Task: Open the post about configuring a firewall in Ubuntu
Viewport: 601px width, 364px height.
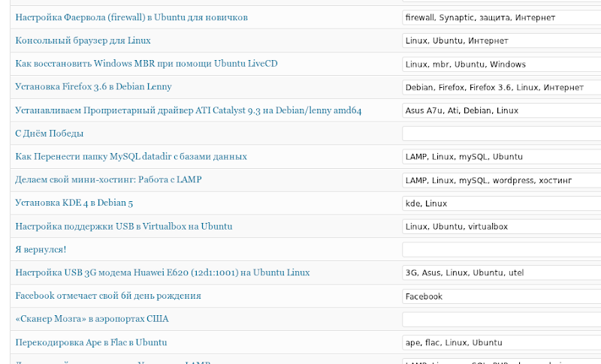Action: click(x=131, y=17)
